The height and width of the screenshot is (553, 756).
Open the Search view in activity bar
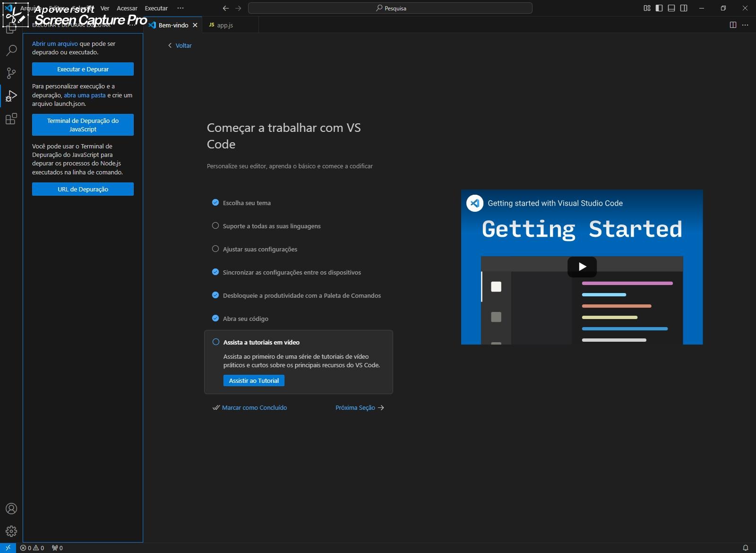point(11,50)
